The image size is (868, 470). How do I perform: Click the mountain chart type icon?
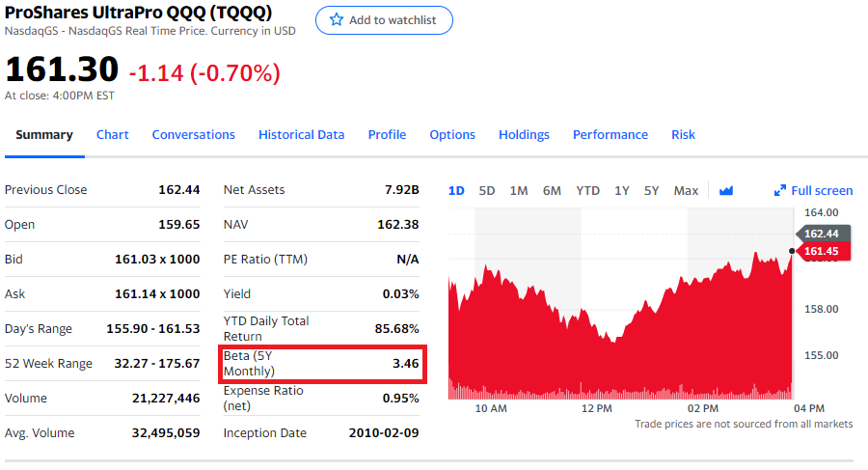[725, 191]
